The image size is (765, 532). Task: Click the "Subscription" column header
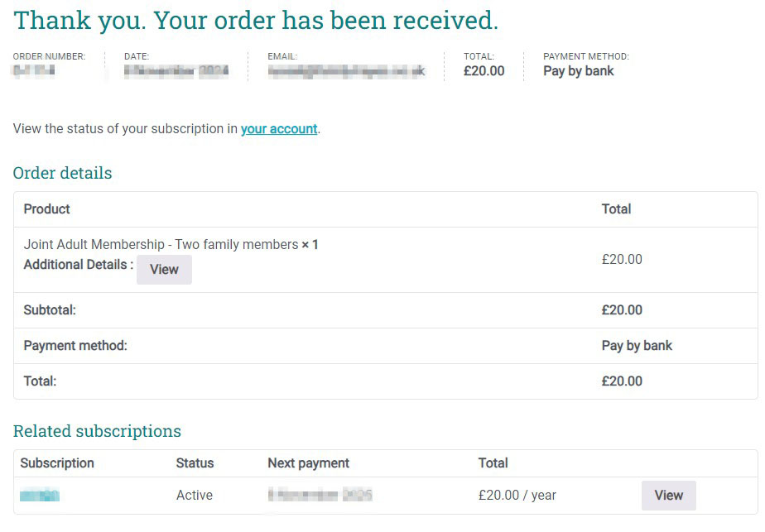point(57,463)
